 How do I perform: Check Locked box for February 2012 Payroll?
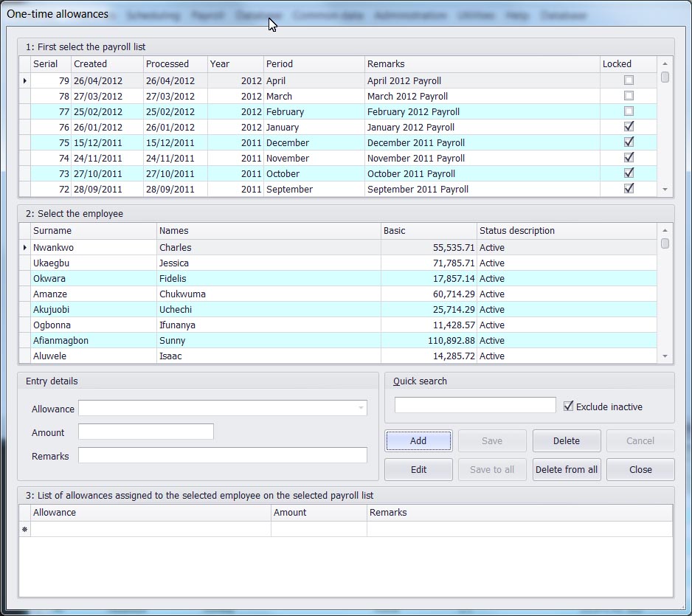[629, 111]
